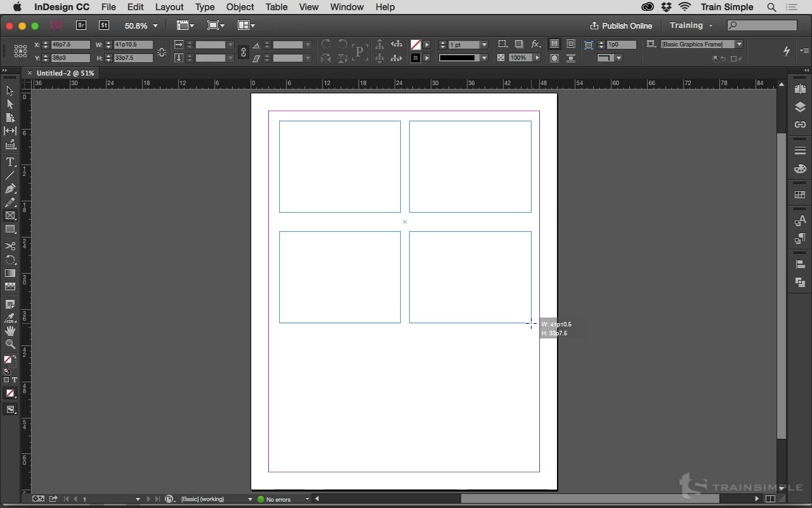Pick the Line tool
This screenshot has height=508, width=812.
pos(10,175)
